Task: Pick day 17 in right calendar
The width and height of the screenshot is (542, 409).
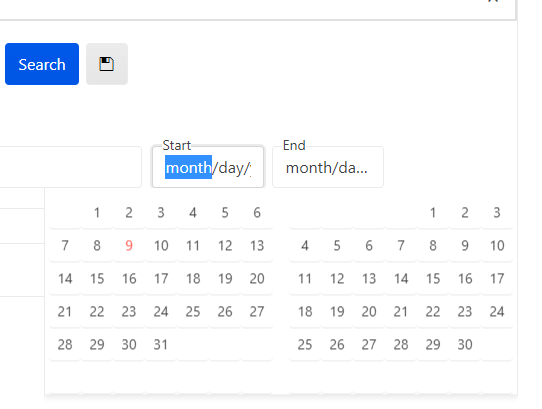Action: [497, 279]
